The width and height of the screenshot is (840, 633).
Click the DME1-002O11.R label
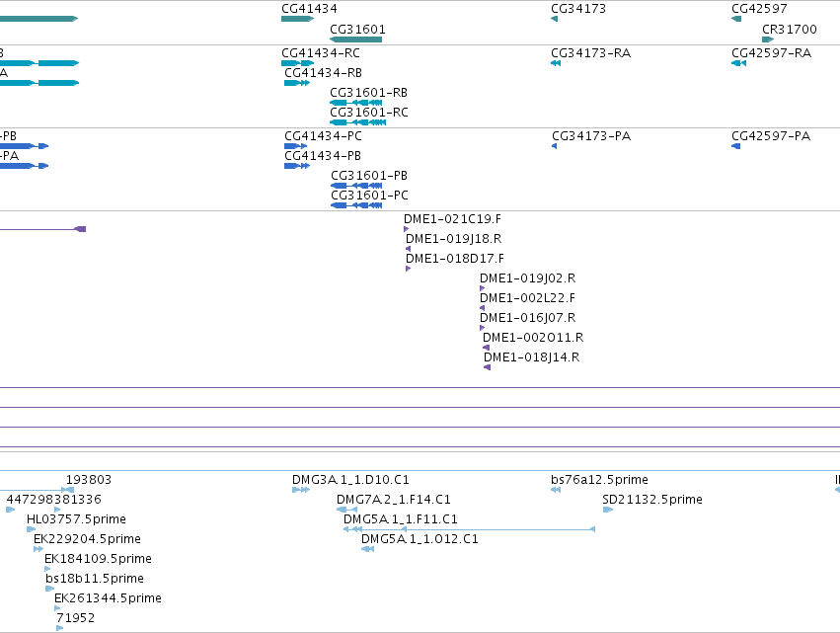point(532,338)
